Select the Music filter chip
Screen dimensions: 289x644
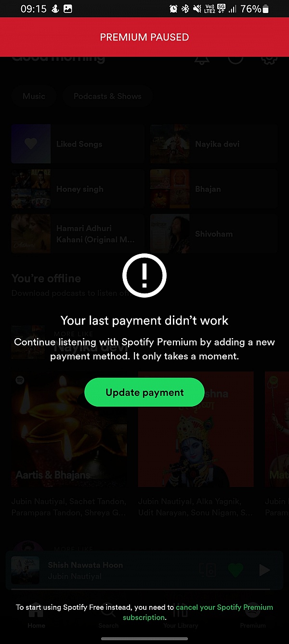34,96
